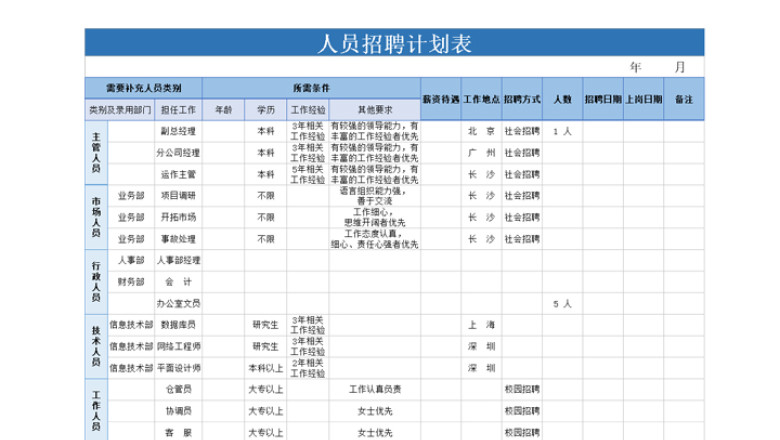
Task: Click the 北 京 location cell
Action: tap(481, 131)
